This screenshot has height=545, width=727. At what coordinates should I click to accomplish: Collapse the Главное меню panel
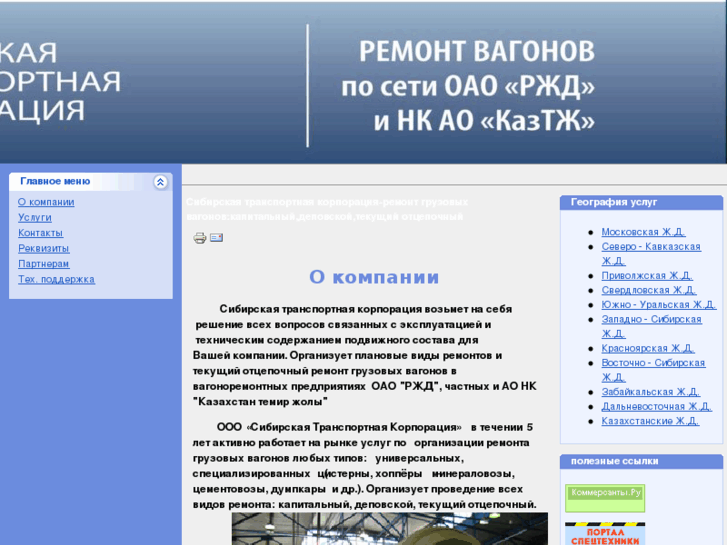point(160,182)
